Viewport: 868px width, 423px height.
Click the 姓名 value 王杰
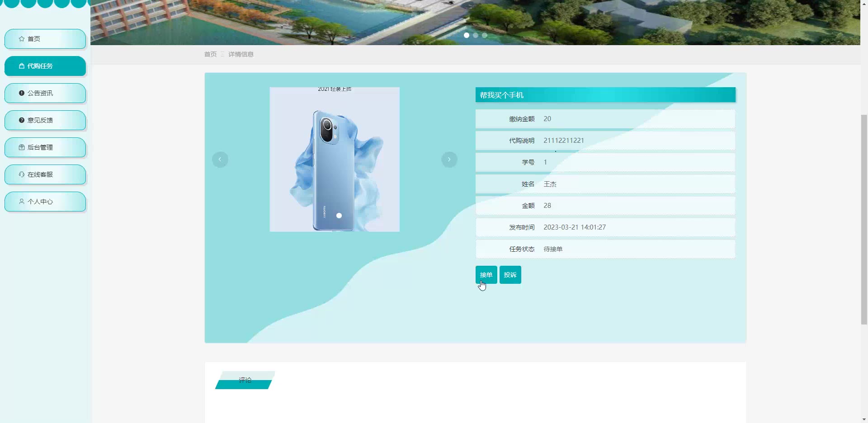click(x=550, y=184)
